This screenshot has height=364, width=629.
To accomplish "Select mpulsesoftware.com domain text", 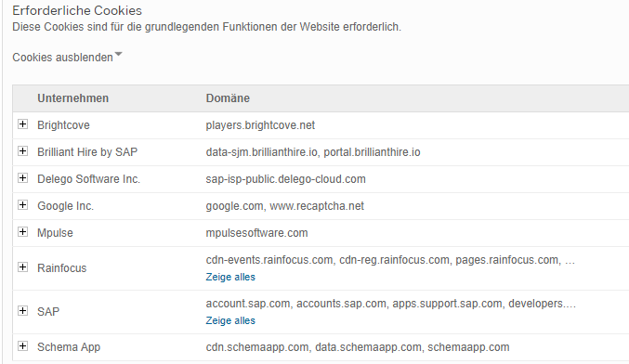I will (x=256, y=233).
